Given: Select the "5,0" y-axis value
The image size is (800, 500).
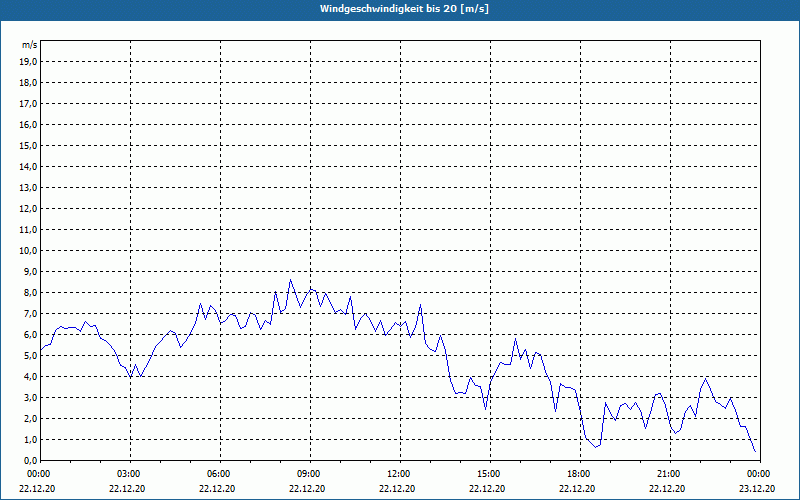Looking at the screenshot, I should coord(30,355).
